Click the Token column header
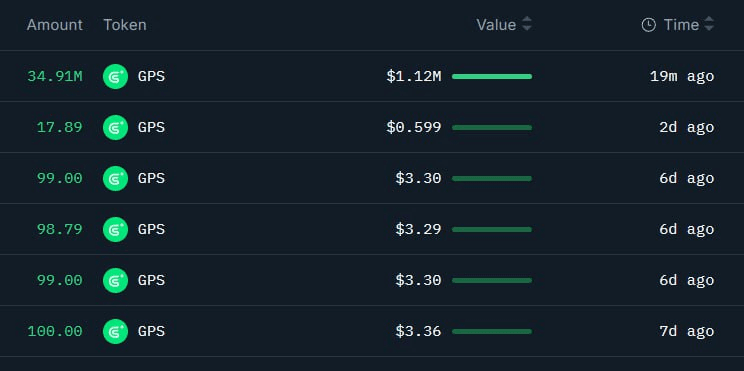744x371 pixels. tap(125, 25)
